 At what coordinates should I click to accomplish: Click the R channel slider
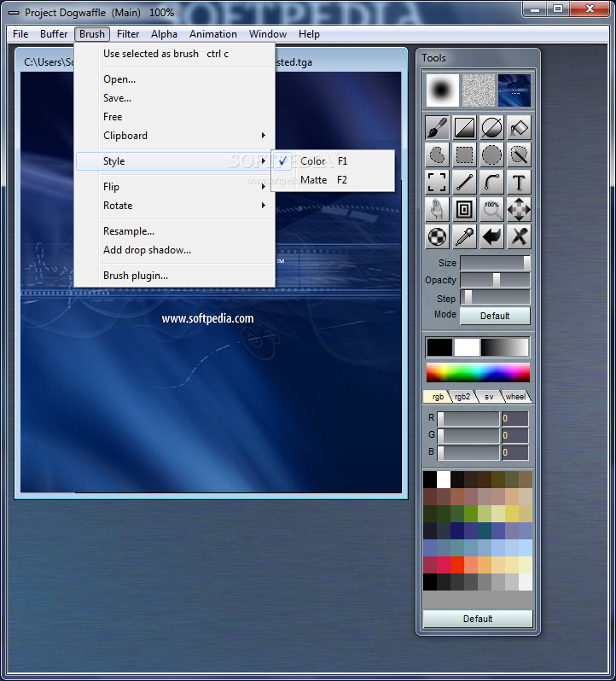point(468,419)
